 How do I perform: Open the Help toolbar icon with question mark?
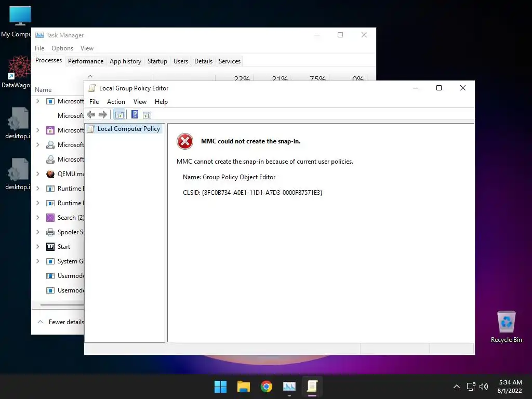pos(135,115)
